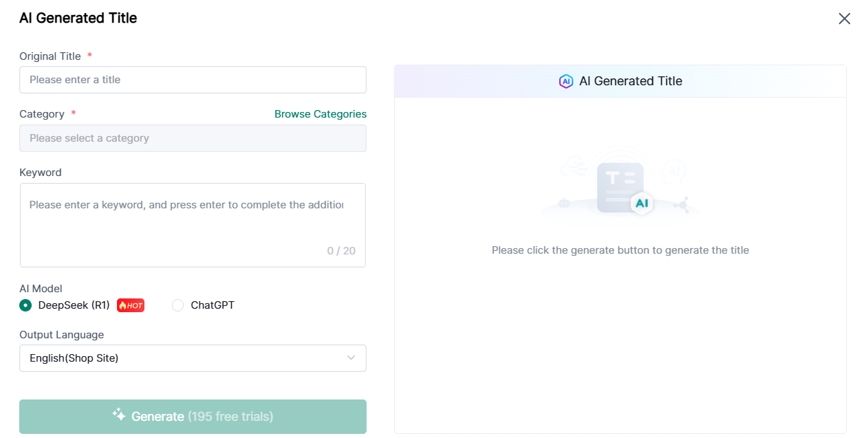
Task: Enable the ChatGPT option instead of DeepSeek
Action: [x=177, y=305]
